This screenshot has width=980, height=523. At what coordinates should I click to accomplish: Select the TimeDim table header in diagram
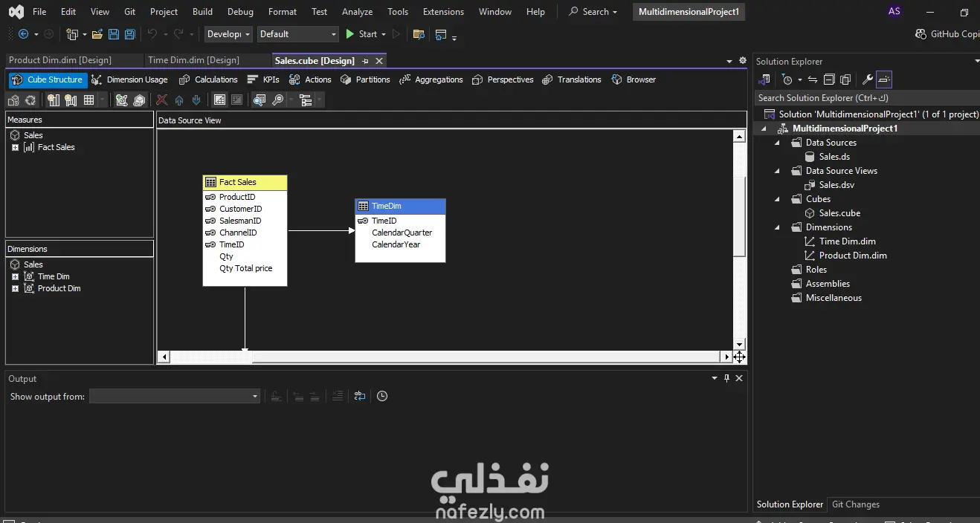tap(401, 206)
